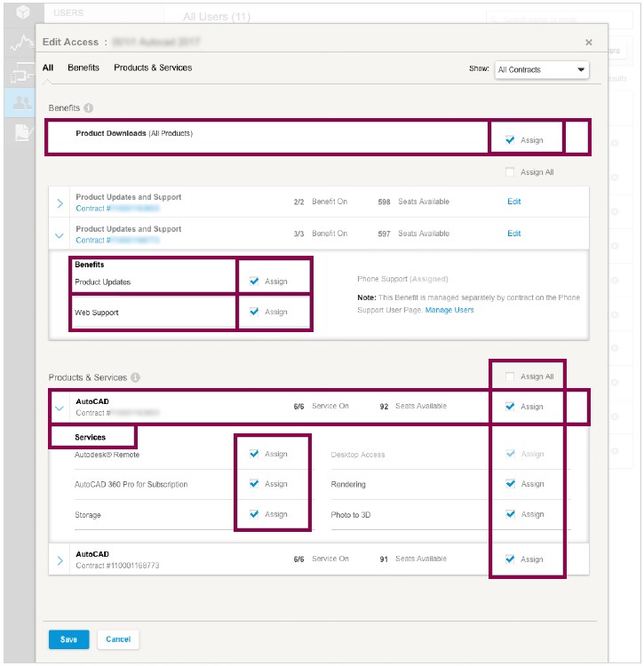
Task: Click Edit for the 597 seats contract
Action: [x=514, y=234]
